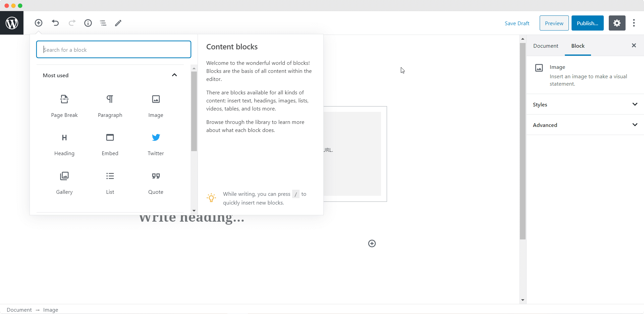The image size is (644, 314).
Task: Open the block inserter in the toolbar
Action: pos(38,23)
